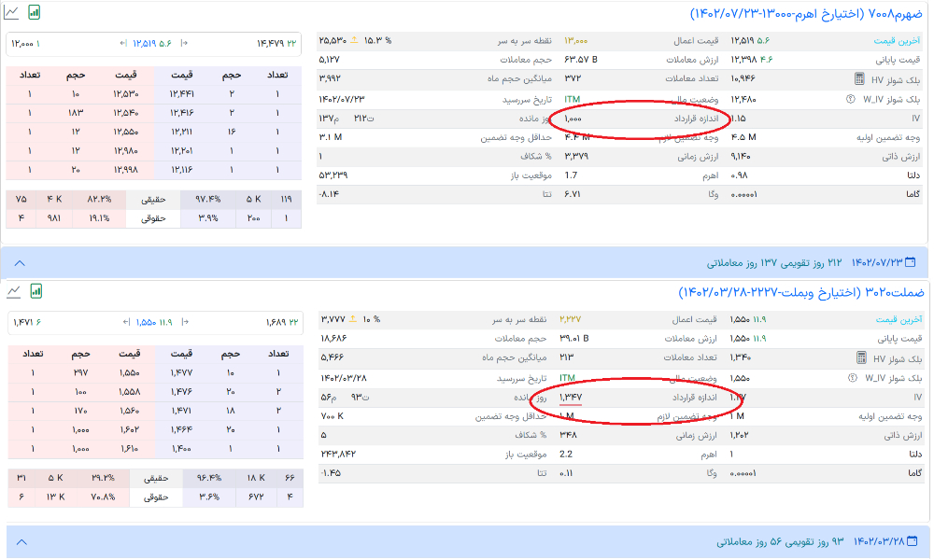Screen dimensions: 934x560
Task: Click حقیقی row label in ضملت۳۰۲۰ panel
Action: 156,478
